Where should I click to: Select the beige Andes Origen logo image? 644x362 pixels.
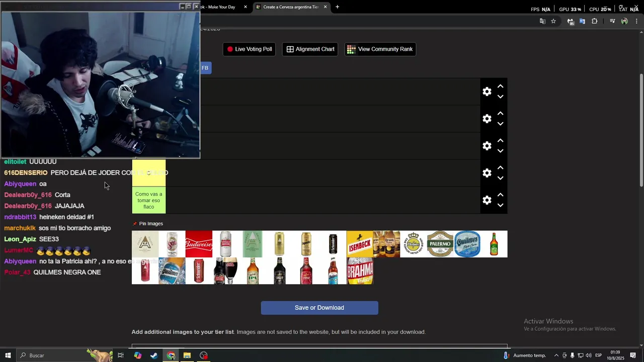coord(145,244)
